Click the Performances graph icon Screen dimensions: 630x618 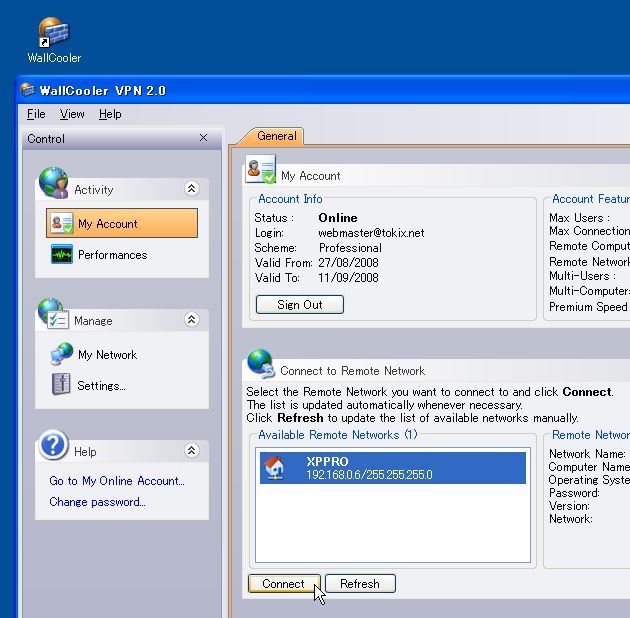[62, 254]
